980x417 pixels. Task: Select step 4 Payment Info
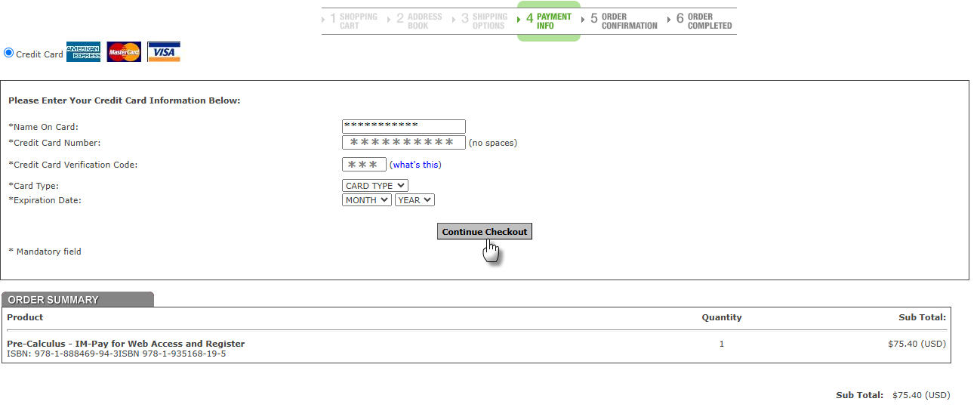549,21
